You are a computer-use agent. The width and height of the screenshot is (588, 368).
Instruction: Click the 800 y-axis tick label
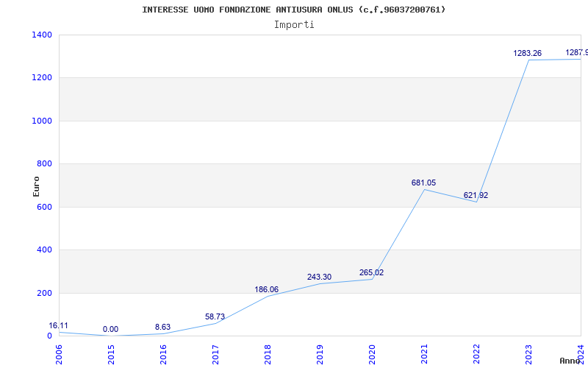[44, 163]
